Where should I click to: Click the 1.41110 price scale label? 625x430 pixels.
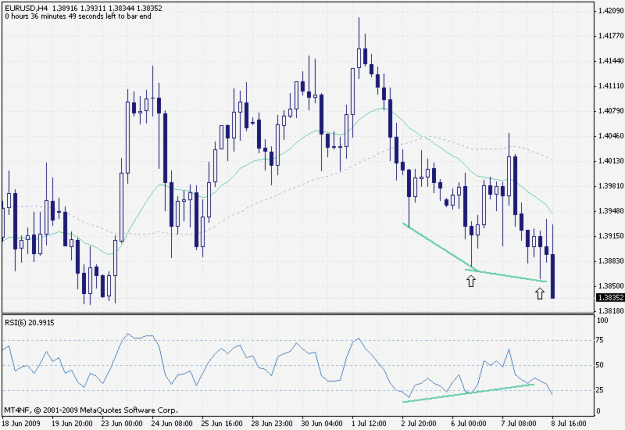click(610, 86)
